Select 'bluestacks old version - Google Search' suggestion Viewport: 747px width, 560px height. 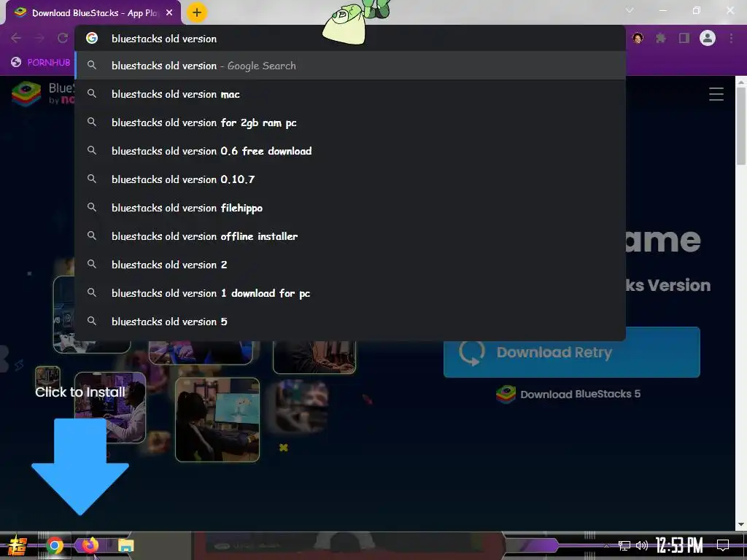pyautogui.click(x=350, y=66)
